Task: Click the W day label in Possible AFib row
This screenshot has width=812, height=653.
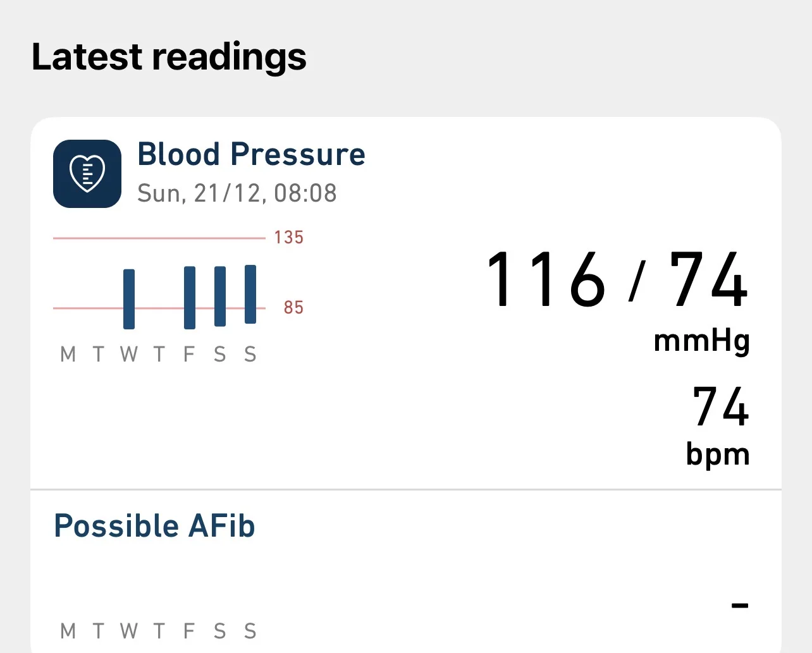Action: click(x=128, y=631)
